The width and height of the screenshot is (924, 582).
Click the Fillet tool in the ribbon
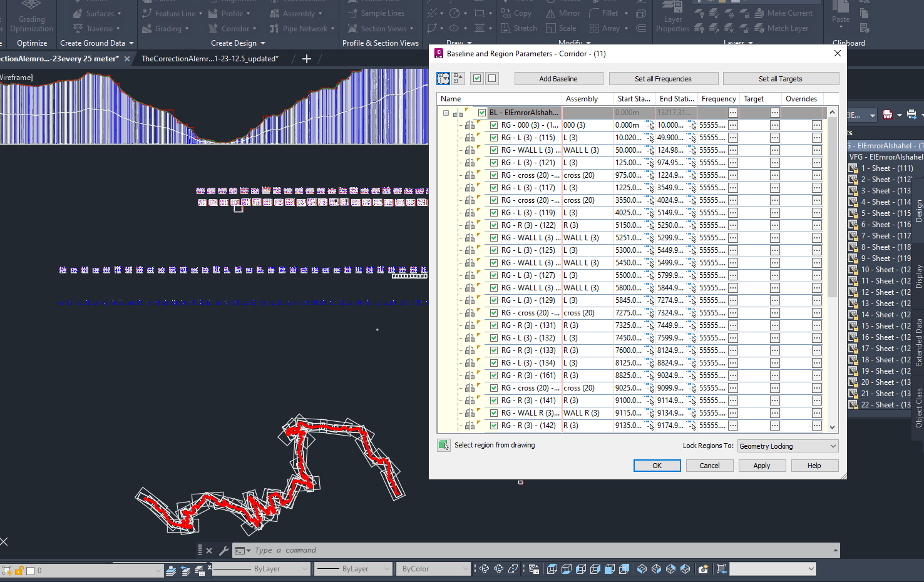[x=603, y=13]
